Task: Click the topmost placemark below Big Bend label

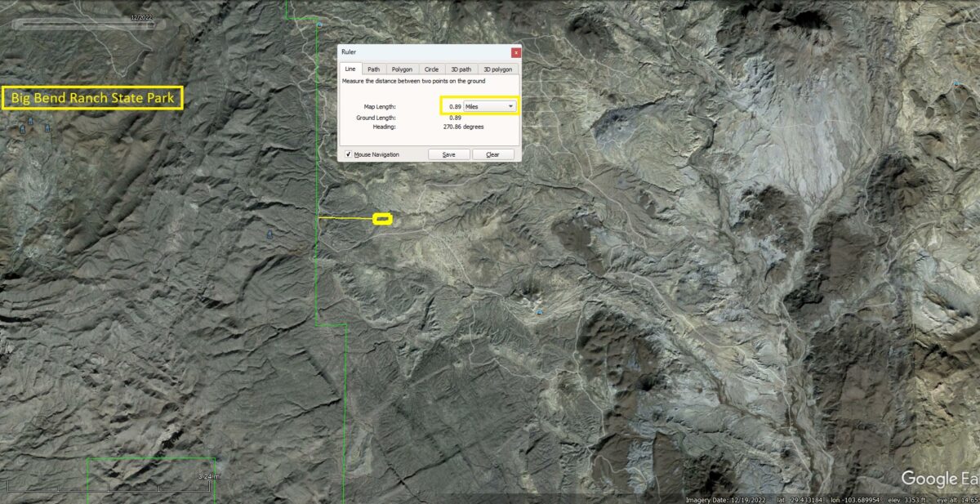Action: pyautogui.click(x=31, y=121)
